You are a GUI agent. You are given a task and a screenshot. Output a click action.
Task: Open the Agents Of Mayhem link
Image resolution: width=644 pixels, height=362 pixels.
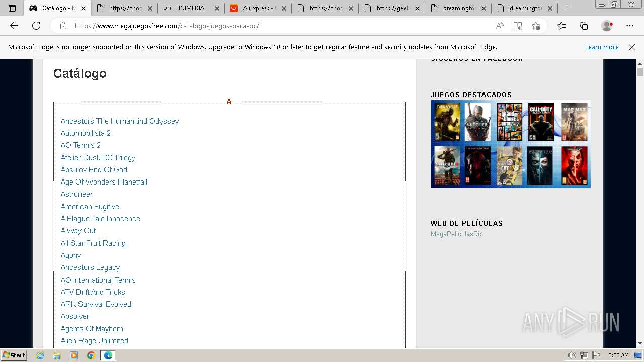tap(92, 329)
